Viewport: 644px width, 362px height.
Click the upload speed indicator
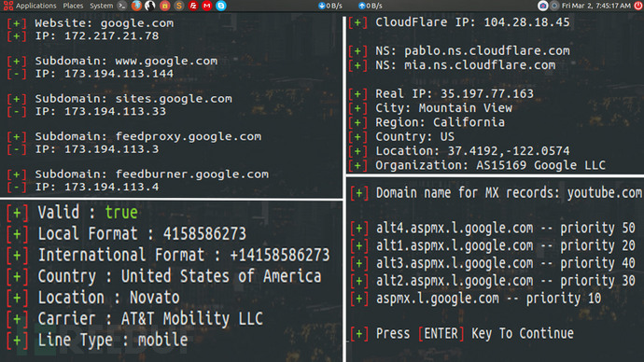pos(370,6)
